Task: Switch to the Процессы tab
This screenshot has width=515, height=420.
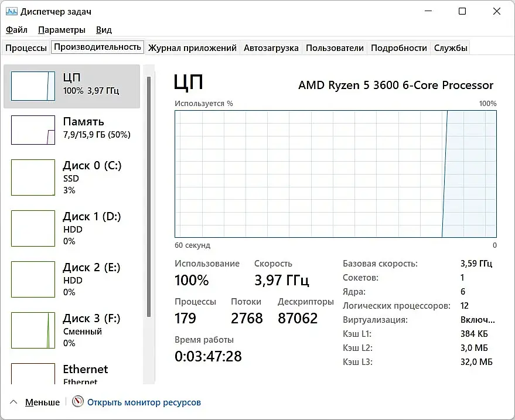Action: (26, 48)
